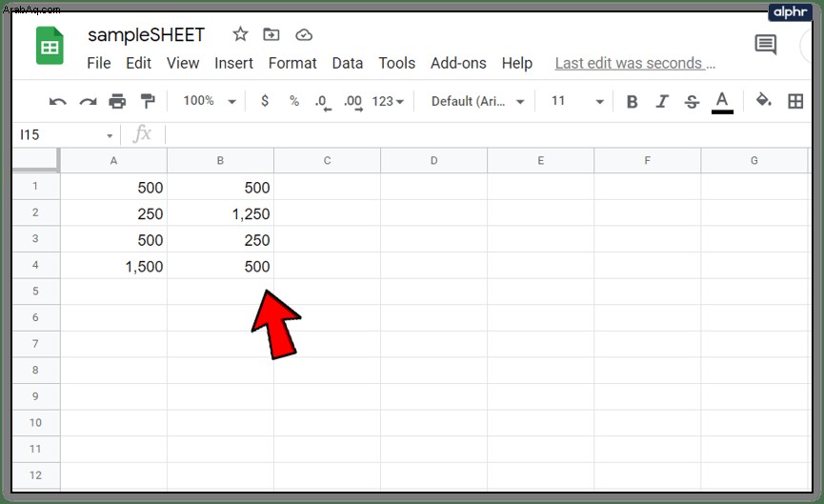Increase decimal places
Screen dimensions: 824x504
click(353, 102)
